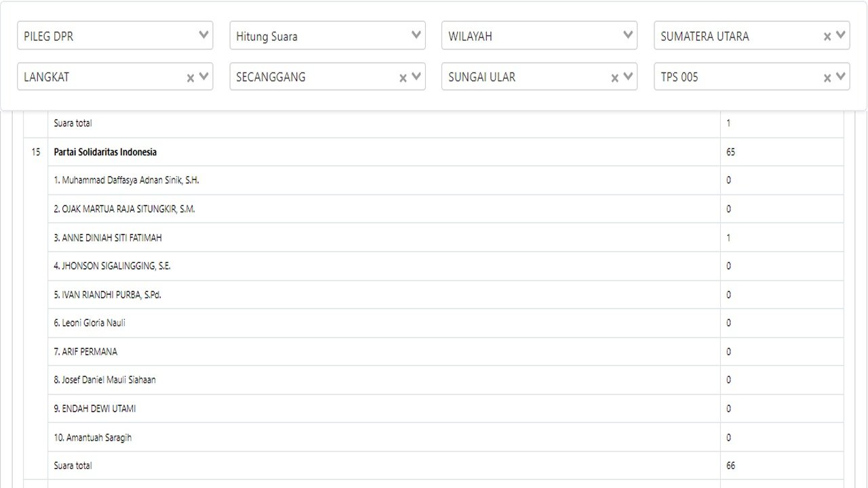Click candidate ANNE DINIAH SITI FATIMAH
868x488 pixels.
[108, 238]
